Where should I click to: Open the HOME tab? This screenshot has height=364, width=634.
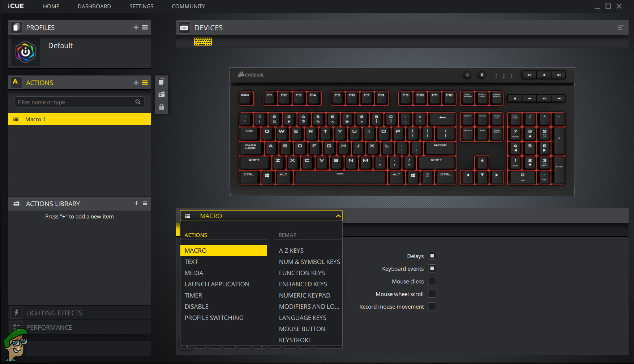(51, 6)
